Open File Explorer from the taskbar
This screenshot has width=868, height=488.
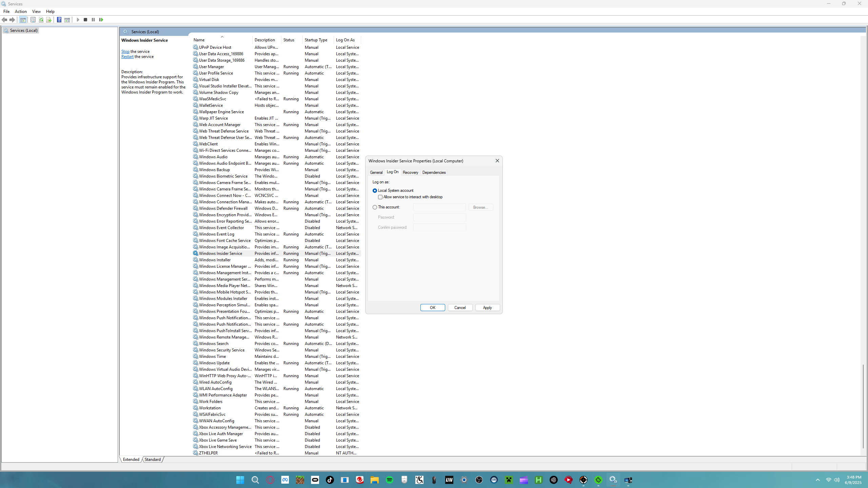(374, 480)
